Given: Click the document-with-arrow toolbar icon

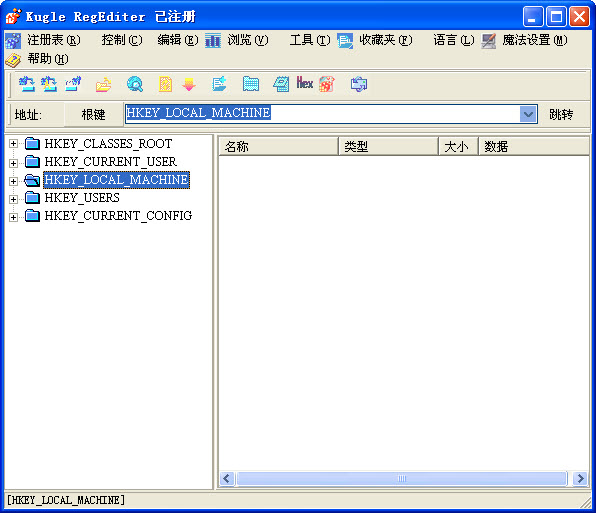Looking at the screenshot, I should (x=219, y=84).
